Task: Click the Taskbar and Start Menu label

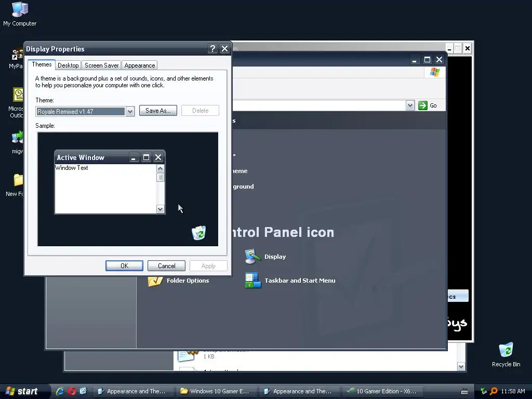Action: 300,281
